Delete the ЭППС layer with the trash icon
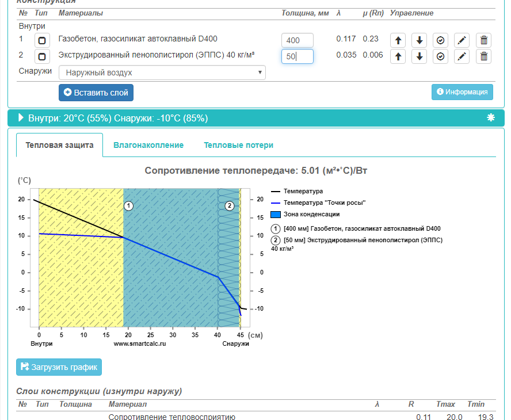The height and width of the screenshot is (420, 511). click(x=483, y=56)
